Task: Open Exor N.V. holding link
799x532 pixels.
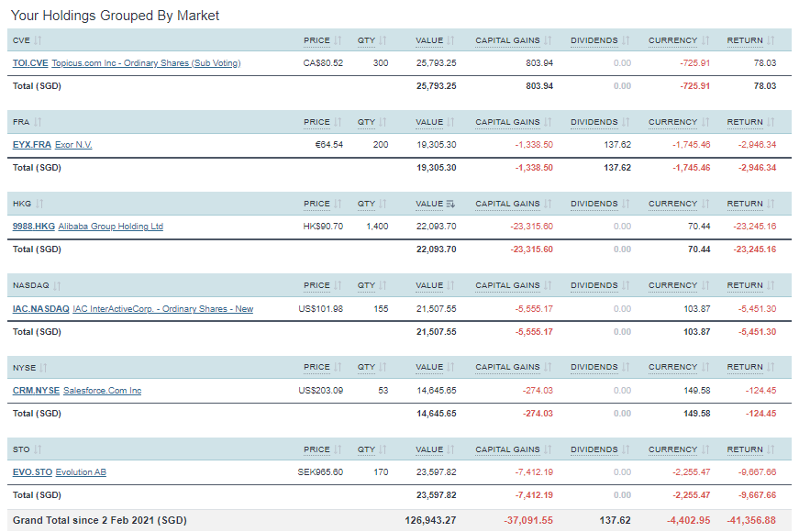Action: tap(73, 145)
